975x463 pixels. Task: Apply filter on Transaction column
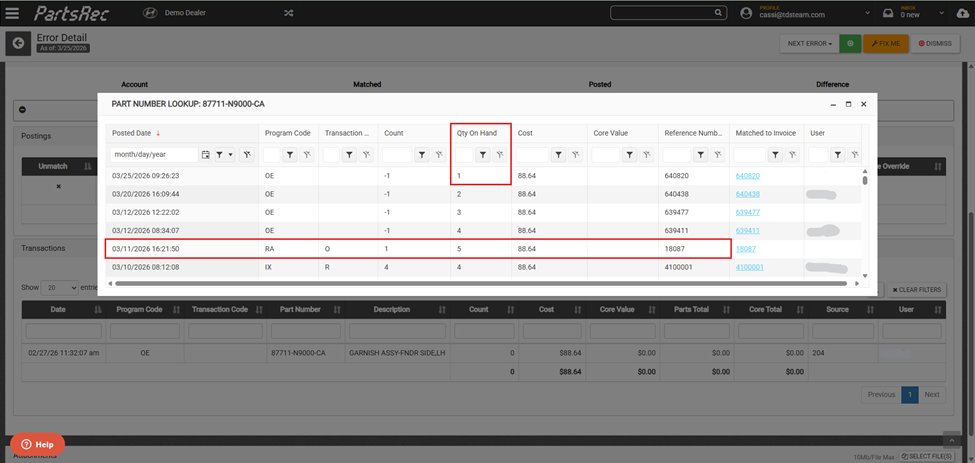349,155
